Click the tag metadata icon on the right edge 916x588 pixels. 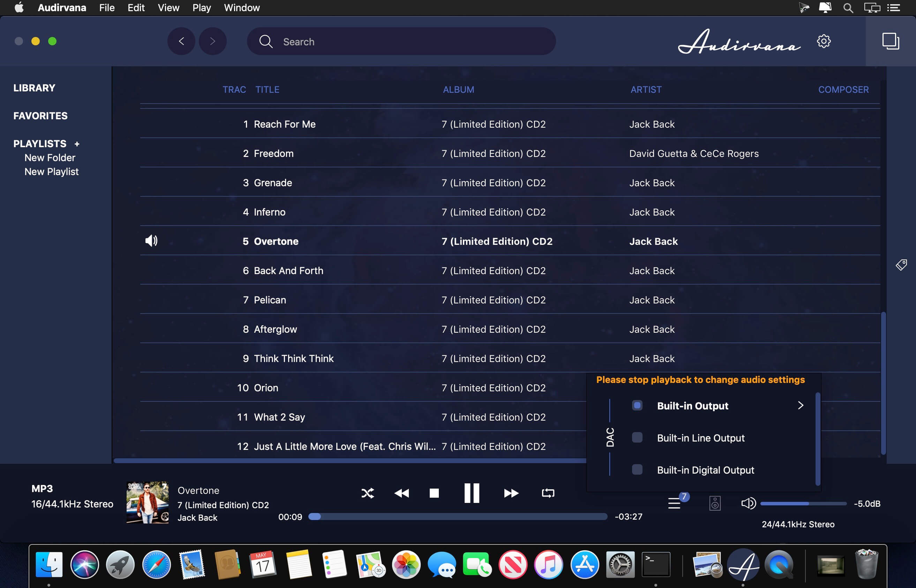click(x=901, y=265)
